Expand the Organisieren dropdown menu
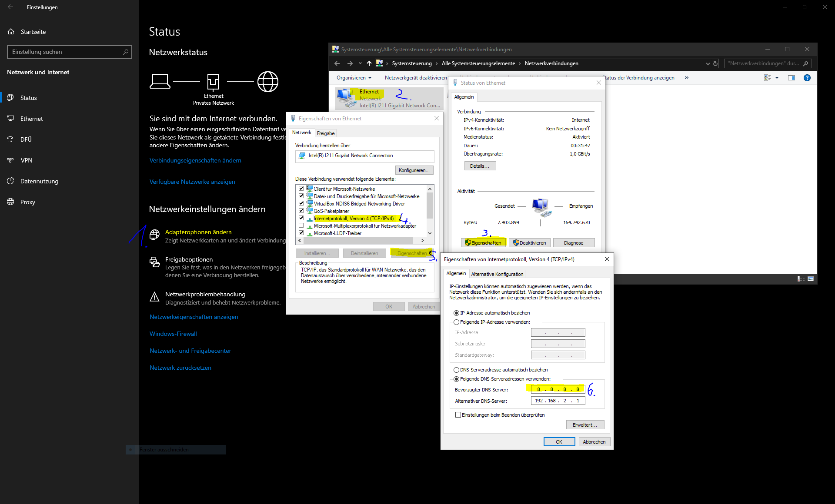Image resolution: width=835 pixels, height=504 pixels. (x=354, y=78)
